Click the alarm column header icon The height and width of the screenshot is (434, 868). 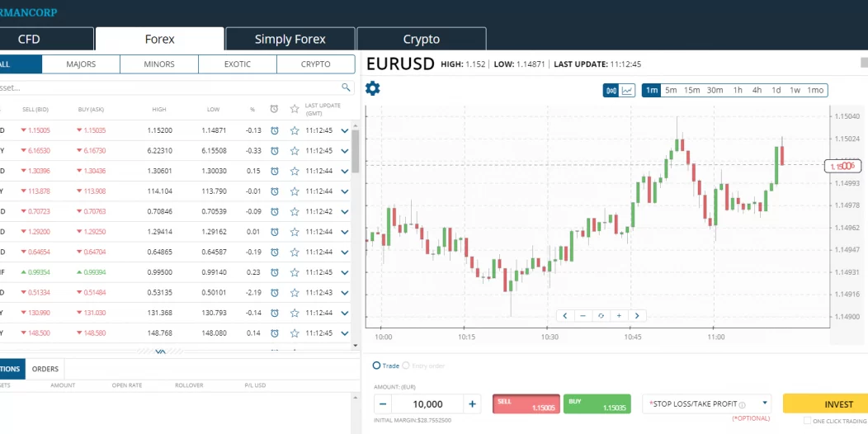(x=274, y=109)
